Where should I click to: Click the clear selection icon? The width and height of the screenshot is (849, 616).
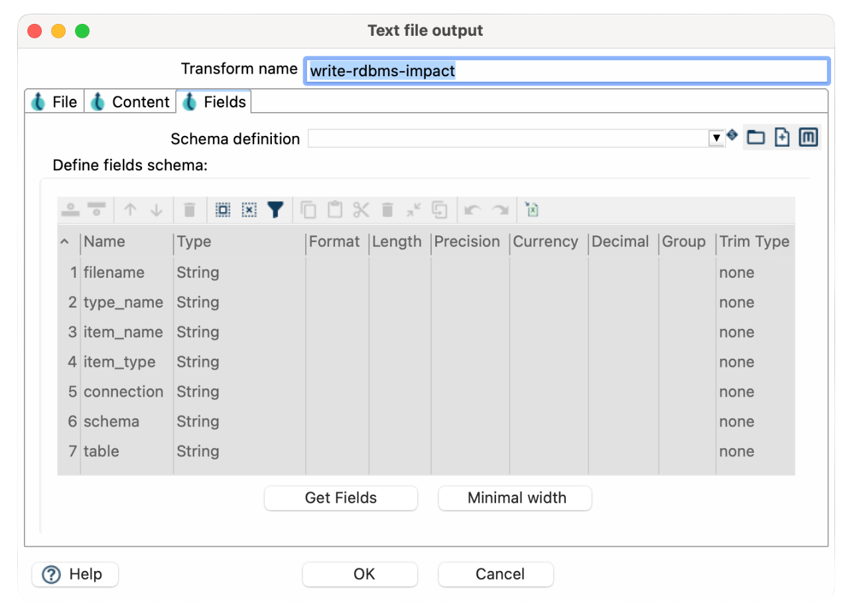tap(249, 210)
